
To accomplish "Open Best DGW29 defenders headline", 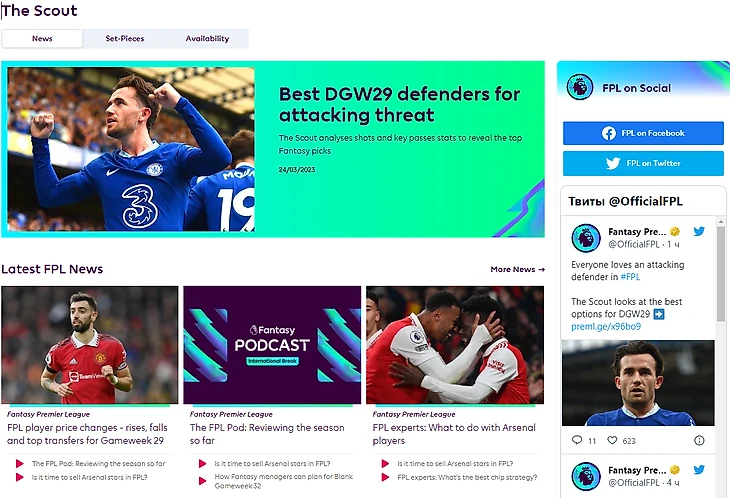I will 399,104.
